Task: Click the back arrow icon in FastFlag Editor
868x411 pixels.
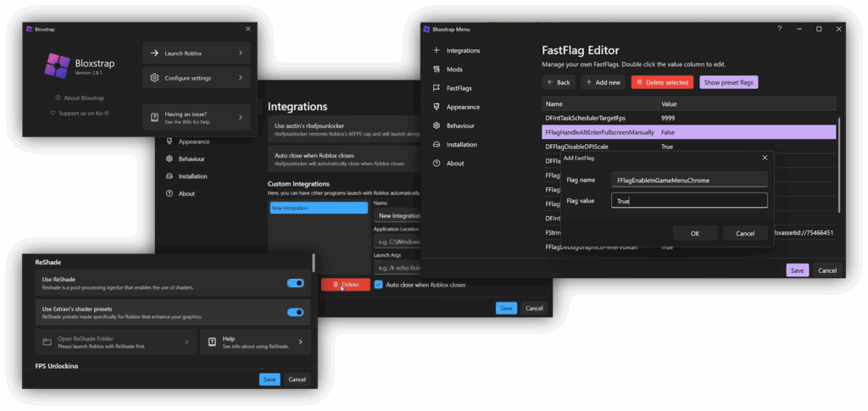Action: click(550, 82)
